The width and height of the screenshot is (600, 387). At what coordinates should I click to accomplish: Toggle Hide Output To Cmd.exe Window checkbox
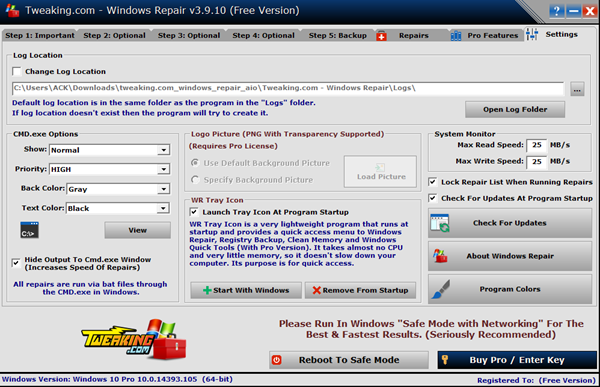coord(16,263)
